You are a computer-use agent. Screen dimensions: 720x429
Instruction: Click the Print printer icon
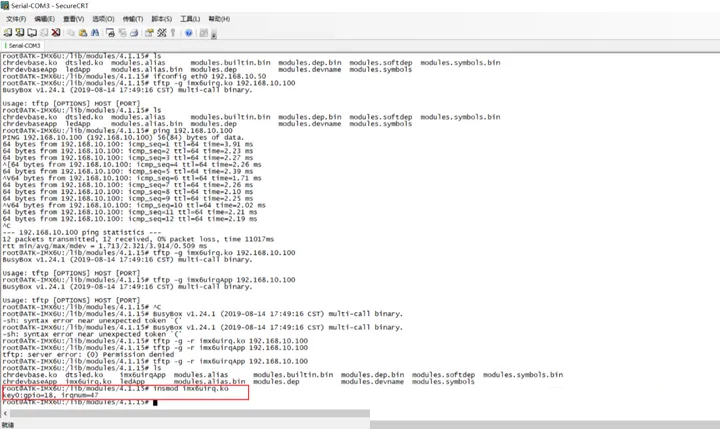coord(134,33)
